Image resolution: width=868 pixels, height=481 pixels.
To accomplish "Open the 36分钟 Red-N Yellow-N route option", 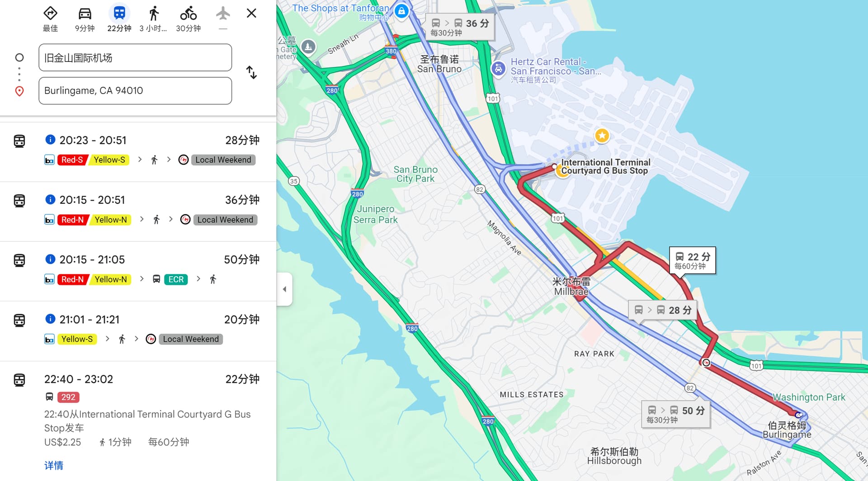I will tap(138, 211).
